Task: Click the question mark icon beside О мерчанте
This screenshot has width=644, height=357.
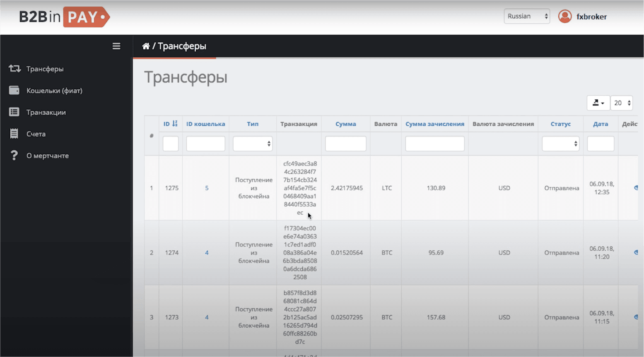Action: (14, 156)
